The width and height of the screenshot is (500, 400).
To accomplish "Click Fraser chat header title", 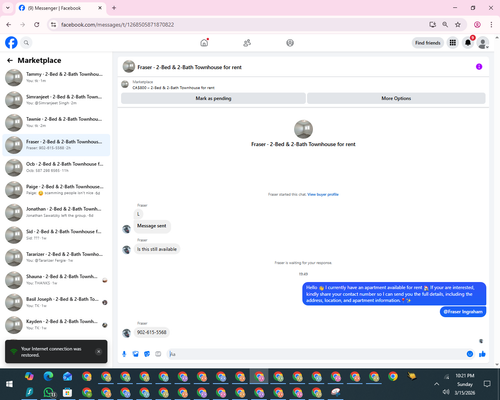I will [x=189, y=67].
